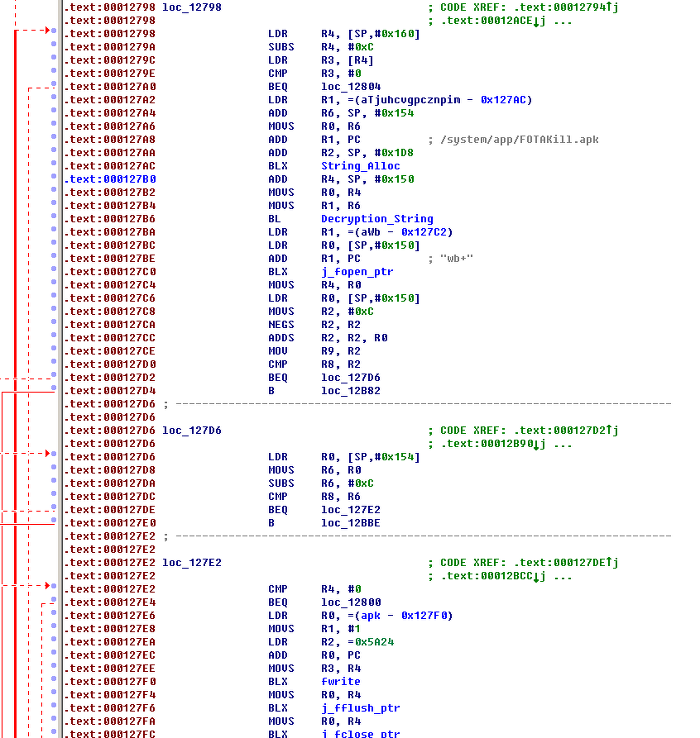The height and width of the screenshot is (738, 700).
Task: Select CMP R4, #0 operands at 000127E2
Action: click(340, 589)
